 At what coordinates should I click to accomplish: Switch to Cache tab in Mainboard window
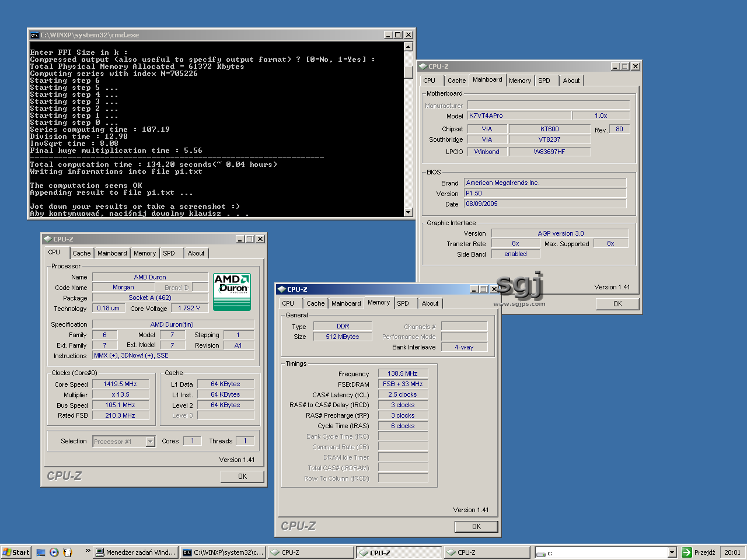pyautogui.click(x=457, y=80)
